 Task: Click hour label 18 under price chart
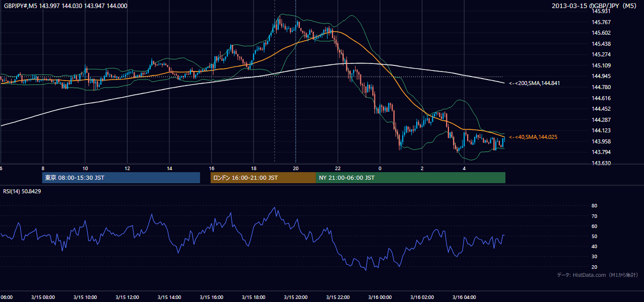coord(254,169)
